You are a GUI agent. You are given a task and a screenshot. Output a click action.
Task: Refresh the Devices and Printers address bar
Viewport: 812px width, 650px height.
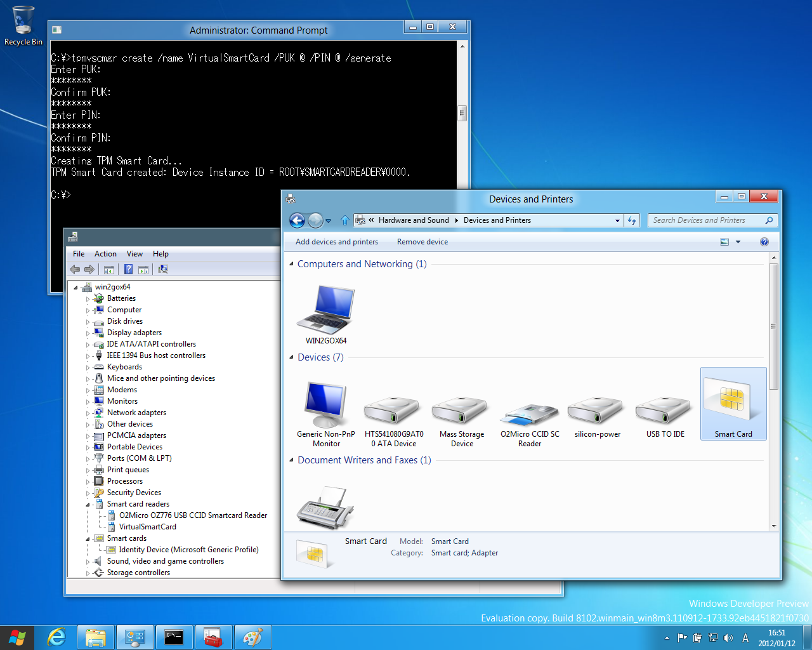(632, 220)
